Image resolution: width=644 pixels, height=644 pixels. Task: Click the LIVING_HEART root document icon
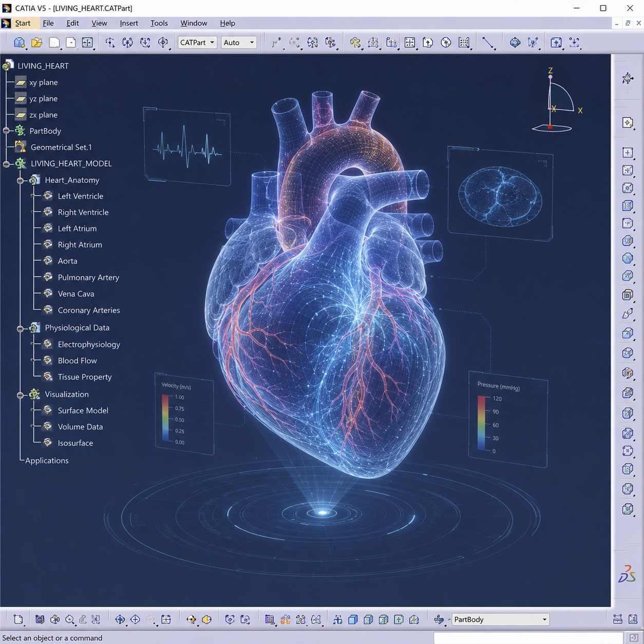click(8, 65)
